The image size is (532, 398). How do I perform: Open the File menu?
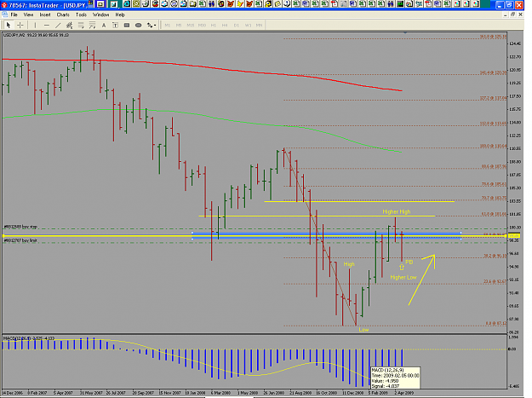click(14, 14)
